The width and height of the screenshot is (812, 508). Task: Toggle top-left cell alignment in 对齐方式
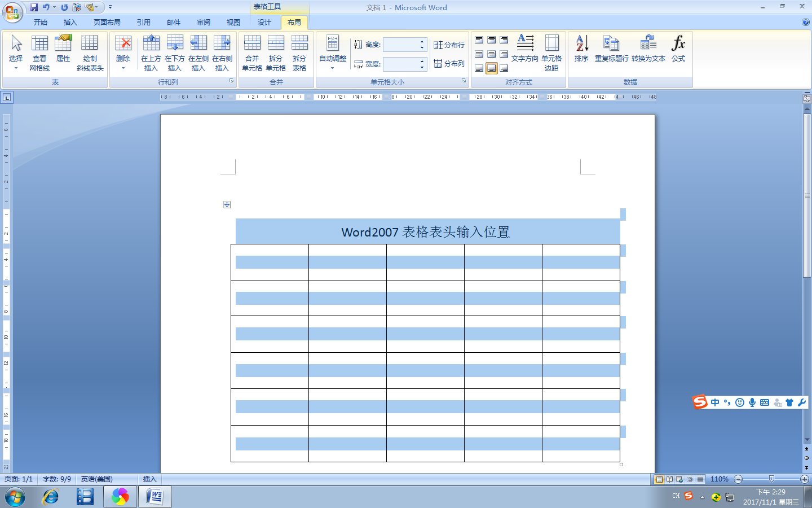(478, 40)
